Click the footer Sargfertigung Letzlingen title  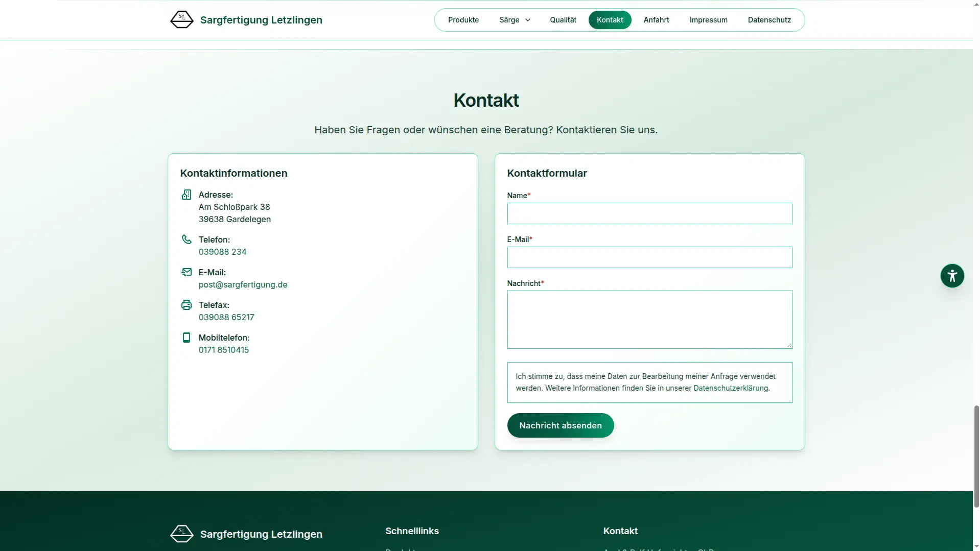(261, 534)
